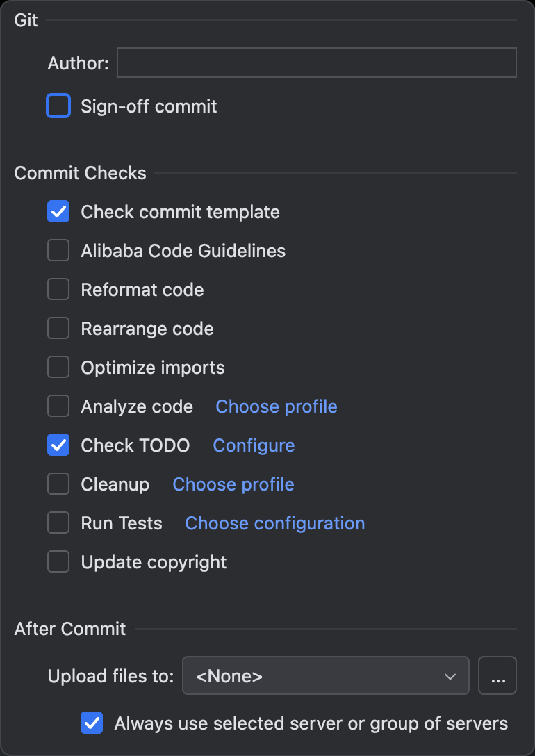Screen dimensions: 535x756
Task: Enable the Cleanup checkbox
Action: click(58, 484)
